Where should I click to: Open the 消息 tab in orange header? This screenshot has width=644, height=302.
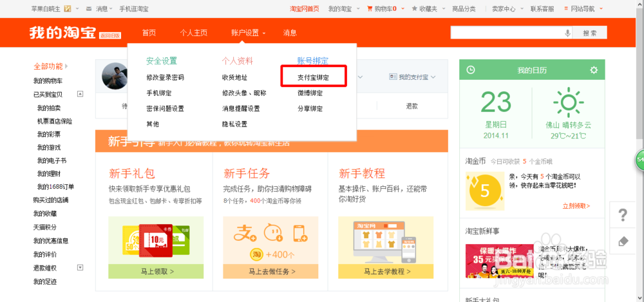point(290,33)
